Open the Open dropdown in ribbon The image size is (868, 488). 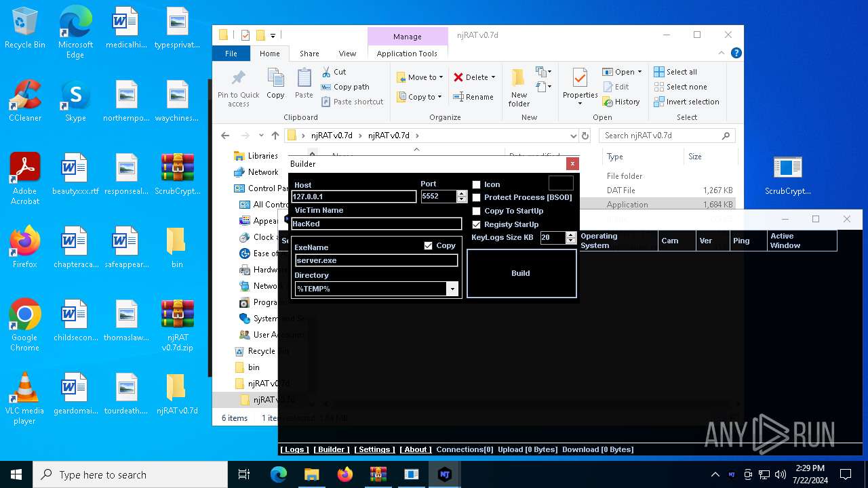point(622,72)
